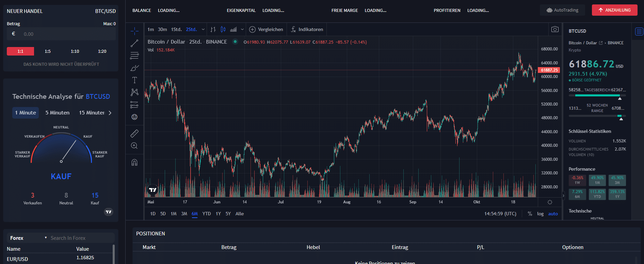The image size is (644, 264).
Task: Expand the time interval dropdown arrow
Action: coord(203,29)
